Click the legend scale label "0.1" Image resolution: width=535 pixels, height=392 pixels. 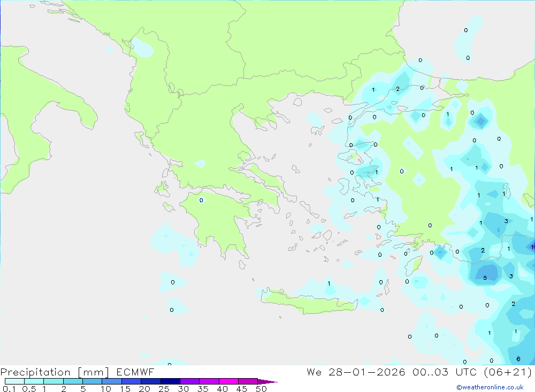pos(9,389)
